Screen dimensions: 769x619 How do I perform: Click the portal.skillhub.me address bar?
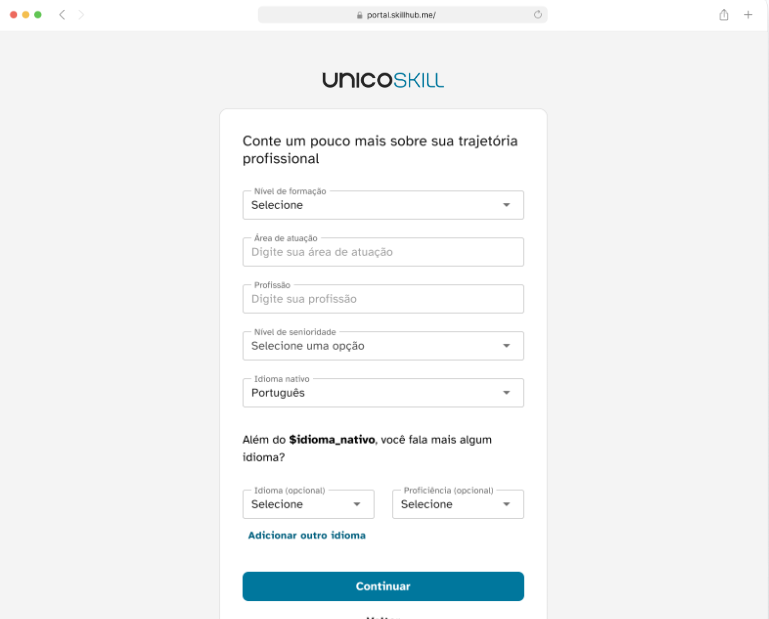click(x=403, y=15)
